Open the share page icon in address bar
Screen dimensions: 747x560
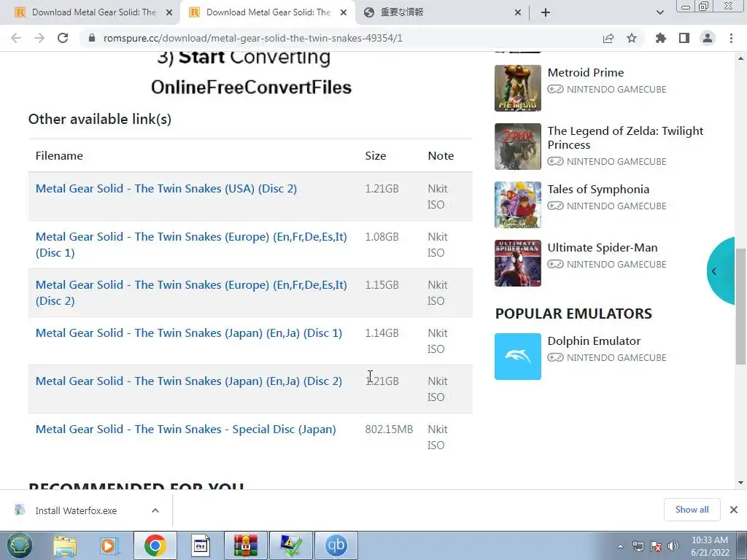pos(608,38)
